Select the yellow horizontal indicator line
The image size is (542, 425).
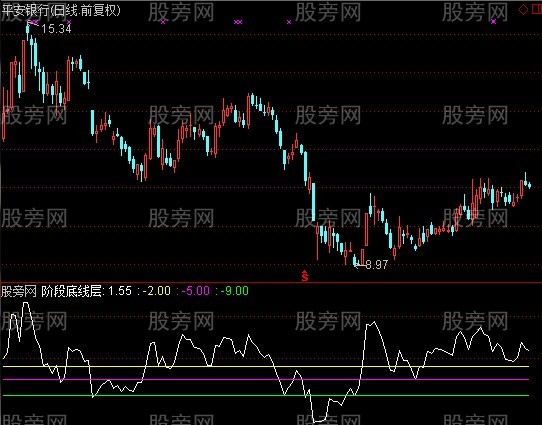(x=266, y=366)
